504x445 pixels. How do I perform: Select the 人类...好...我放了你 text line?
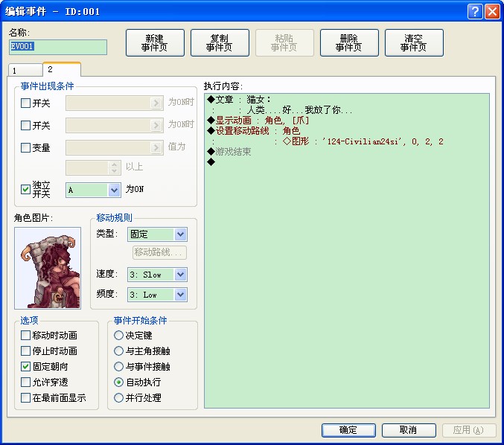[299, 110]
